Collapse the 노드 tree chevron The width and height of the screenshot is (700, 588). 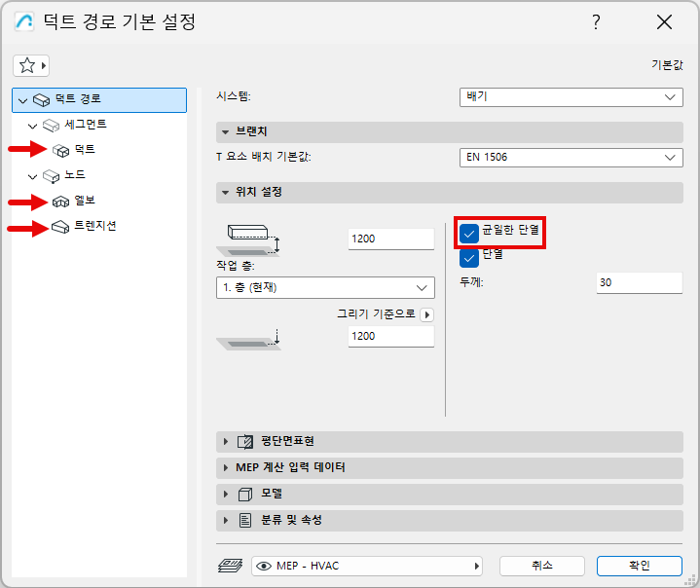click(x=32, y=177)
